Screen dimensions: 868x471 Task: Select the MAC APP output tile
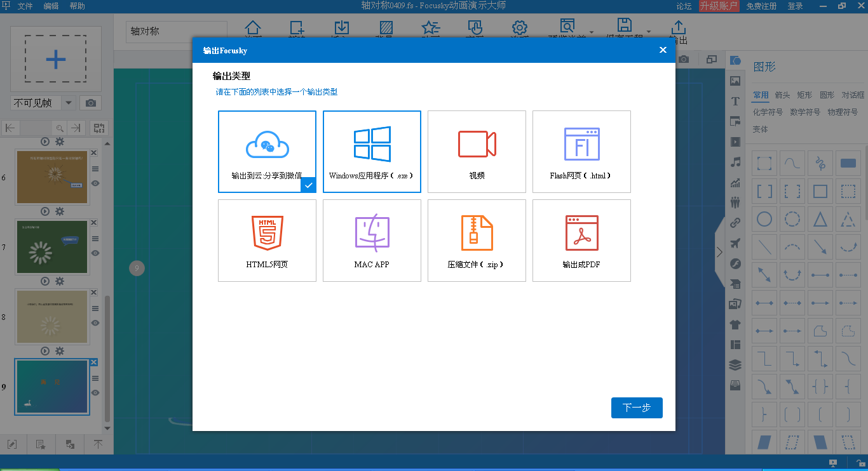pos(372,241)
